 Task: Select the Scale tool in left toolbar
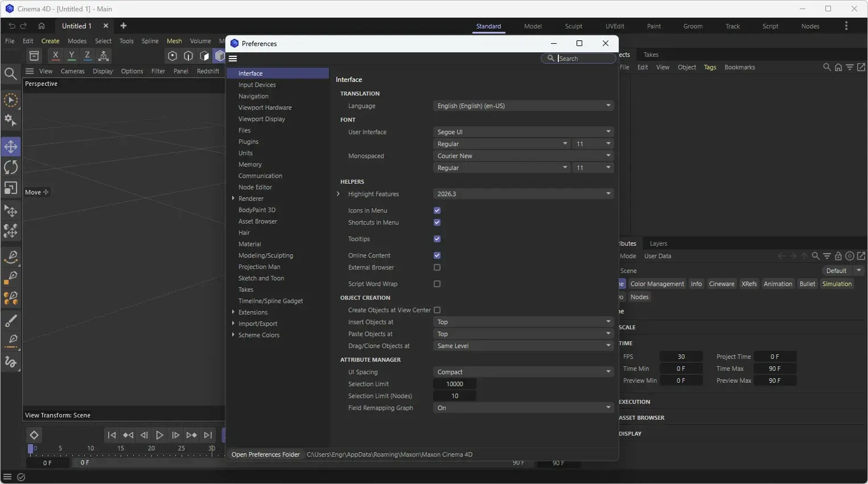11,188
